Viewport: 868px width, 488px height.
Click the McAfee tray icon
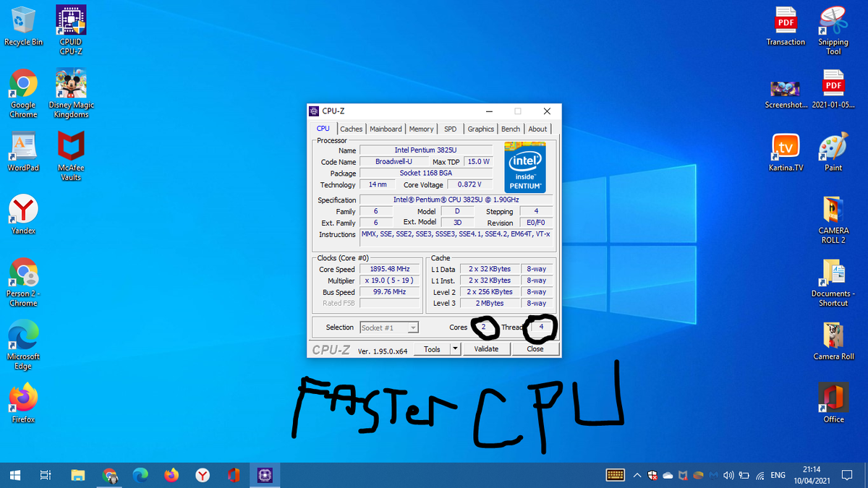683,475
